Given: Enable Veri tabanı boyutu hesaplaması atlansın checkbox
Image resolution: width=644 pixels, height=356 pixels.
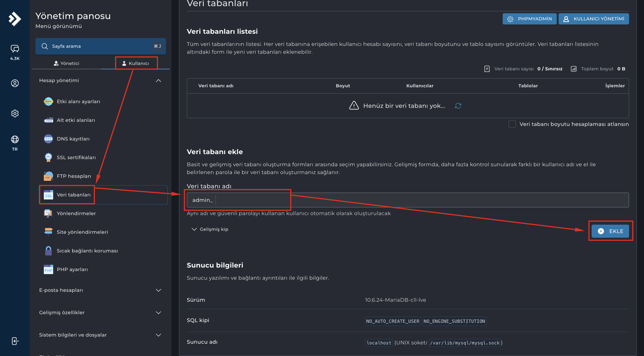Looking at the screenshot, I should [x=512, y=124].
